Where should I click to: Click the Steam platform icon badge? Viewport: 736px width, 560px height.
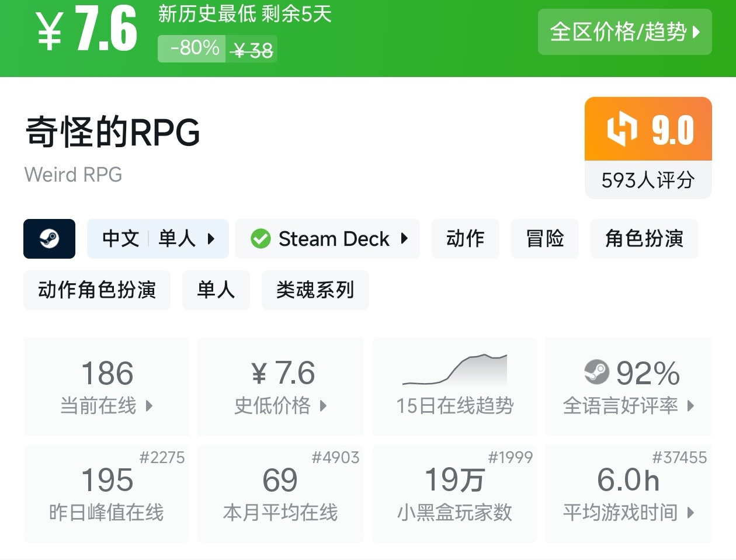click(x=49, y=239)
